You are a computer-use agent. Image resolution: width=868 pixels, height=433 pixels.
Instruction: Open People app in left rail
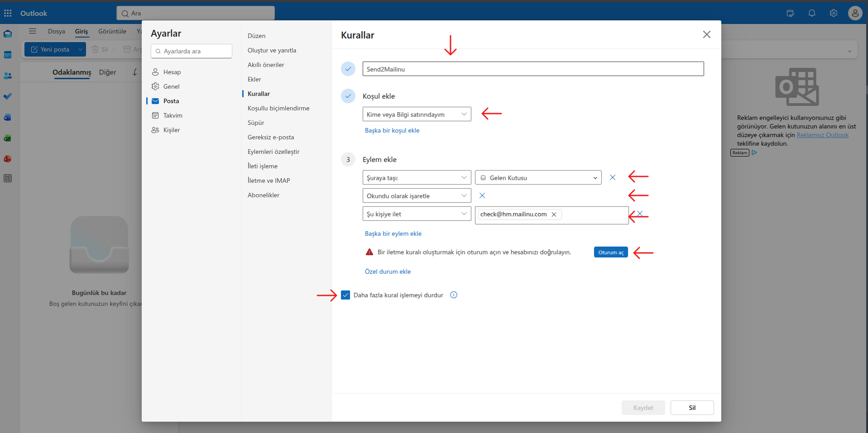click(8, 76)
